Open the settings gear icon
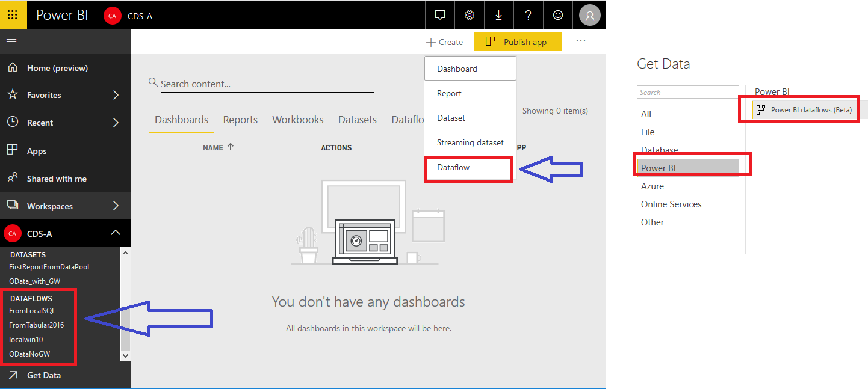 coord(470,15)
